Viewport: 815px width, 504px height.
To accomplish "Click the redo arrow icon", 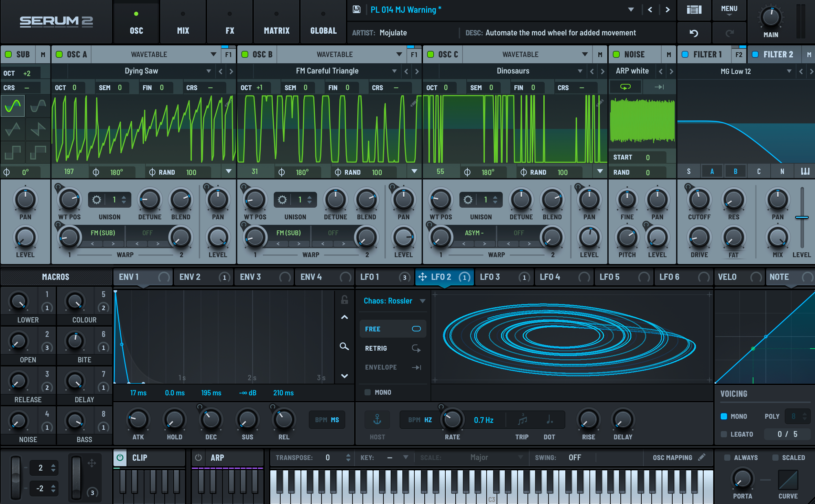I will [729, 33].
